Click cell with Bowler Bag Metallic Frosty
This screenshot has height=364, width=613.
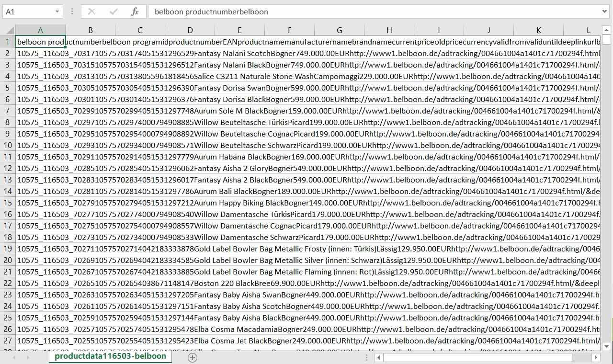[x=40, y=249]
